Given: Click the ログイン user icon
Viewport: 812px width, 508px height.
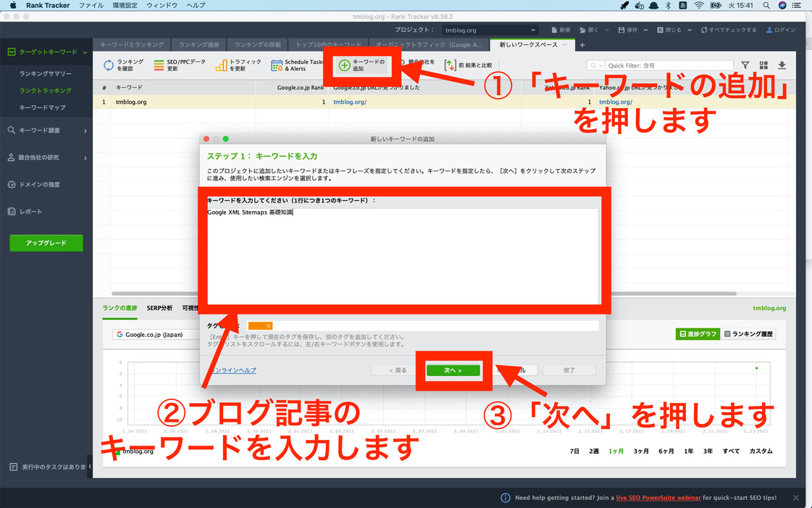Looking at the screenshot, I should [769, 30].
